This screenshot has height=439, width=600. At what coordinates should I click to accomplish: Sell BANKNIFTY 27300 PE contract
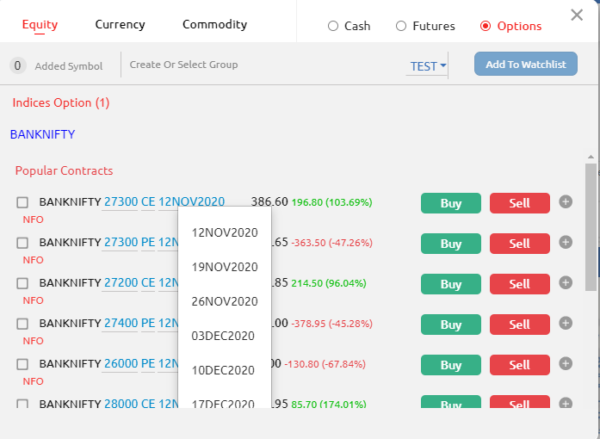click(x=520, y=244)
